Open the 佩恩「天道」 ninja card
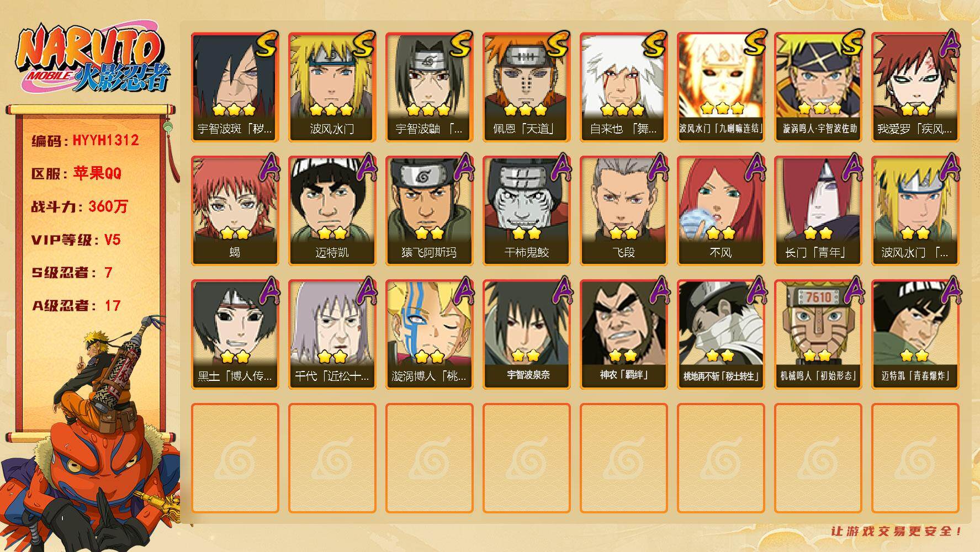 pos(526,87)
